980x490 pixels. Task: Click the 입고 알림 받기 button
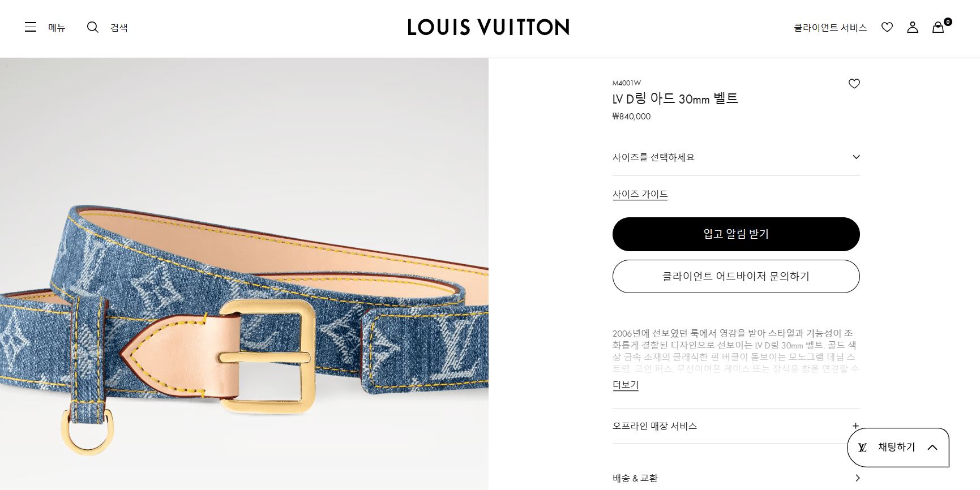pos(736,234)
